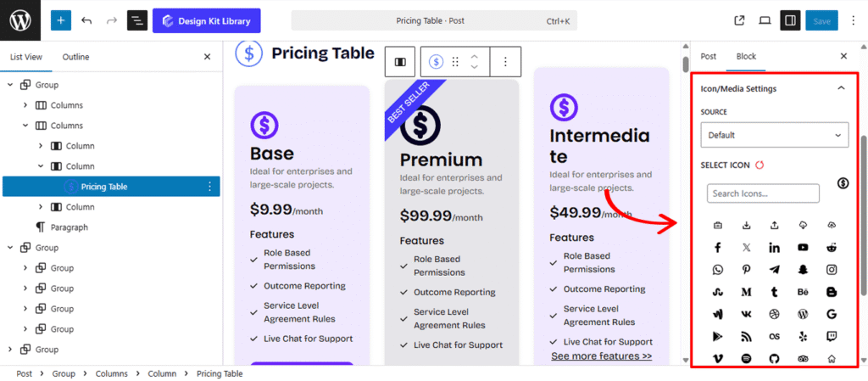Toggle the settings sidebar panel
The height and width of the screenshot is (381, 868).
790,20
